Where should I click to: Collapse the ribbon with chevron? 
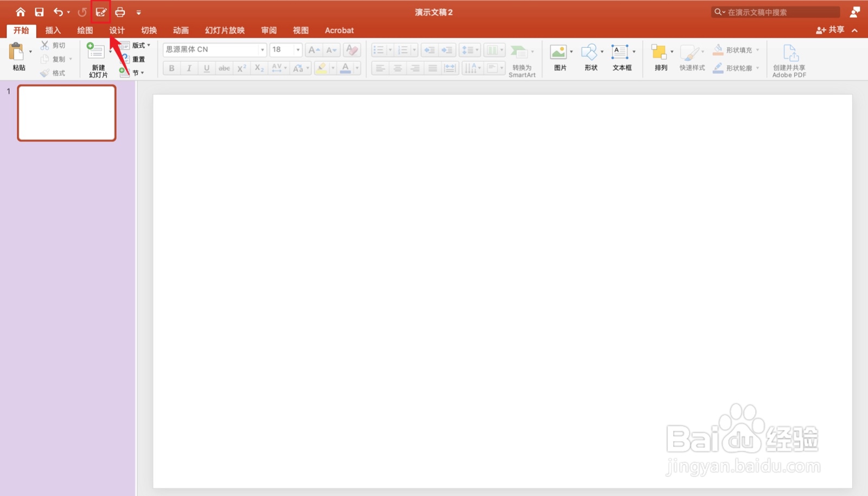pos(854,30)
